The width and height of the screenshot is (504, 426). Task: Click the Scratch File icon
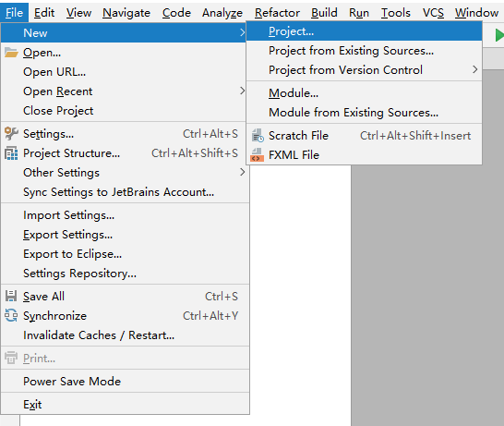click(258, 136)
